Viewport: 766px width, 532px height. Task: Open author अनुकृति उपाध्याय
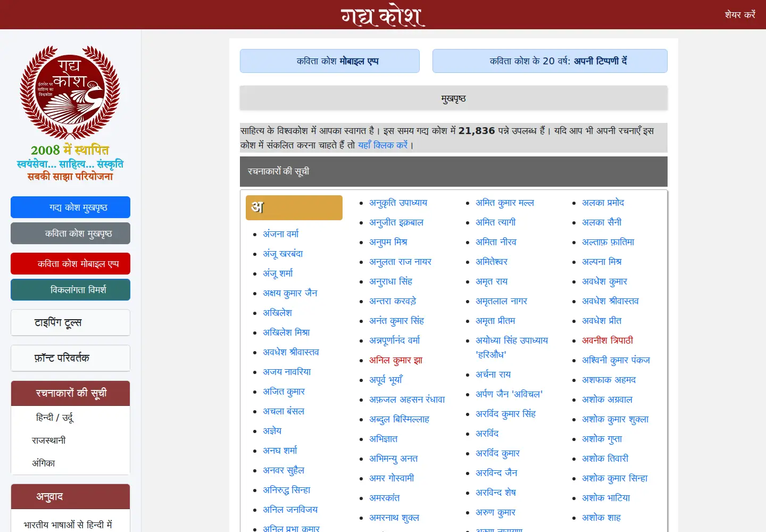(398, 203)
